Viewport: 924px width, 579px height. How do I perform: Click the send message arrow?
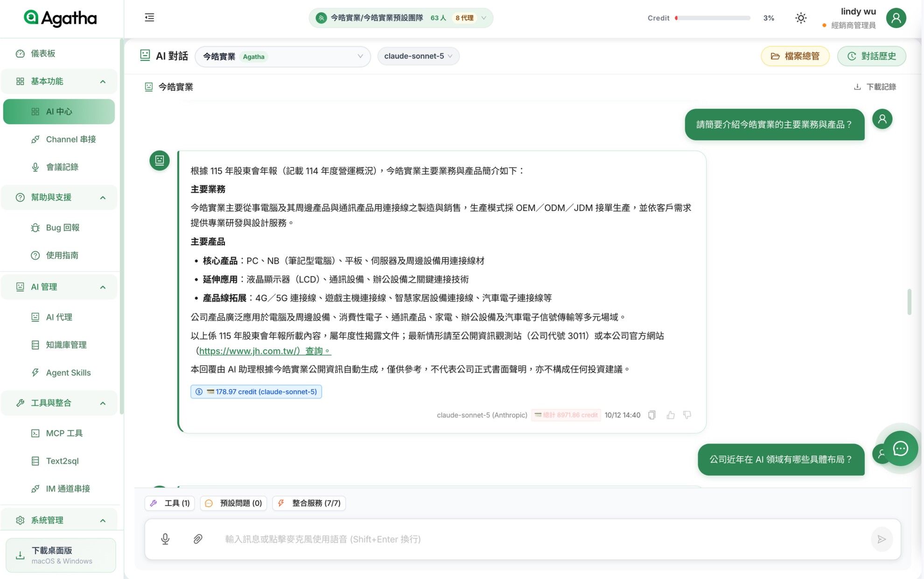[881, 539]
